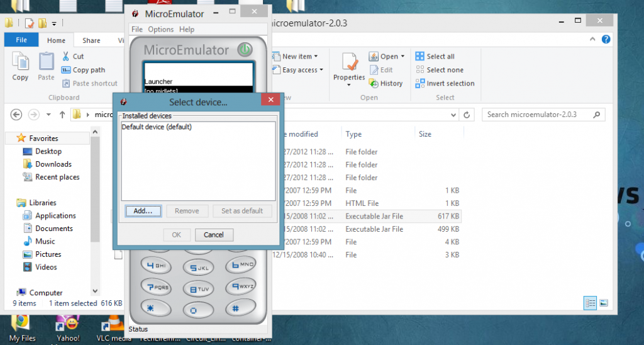This screenshot has height=345, width=644.
Task: Tap the 5 JKL key on emulator keypad
Action: click(199, 268)
